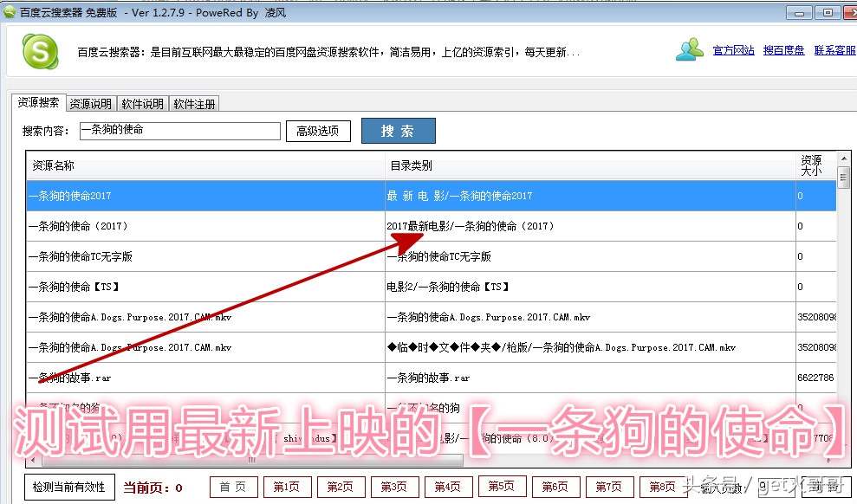The width and height of the screenshot is (857, 504).
Task: Switch to the 软件说明 tab
Action: [143, 103]
